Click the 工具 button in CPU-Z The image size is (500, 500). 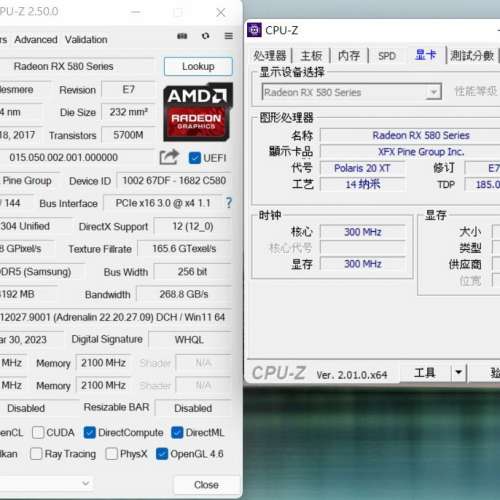point(425,372)
